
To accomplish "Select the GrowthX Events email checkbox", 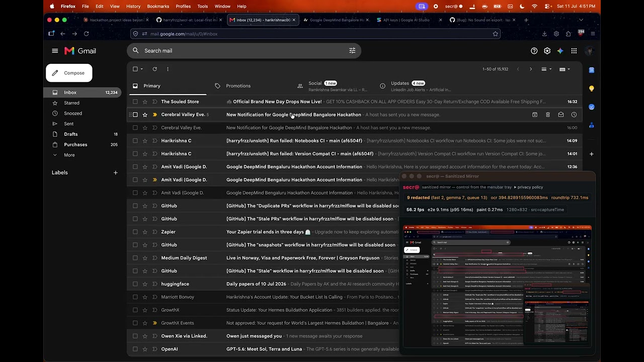I will (135, 323).
